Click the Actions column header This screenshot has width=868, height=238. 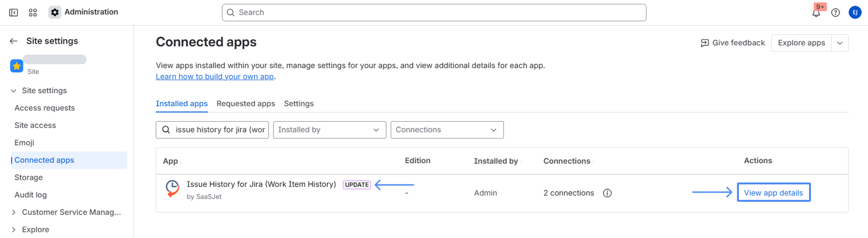[758, 161]
